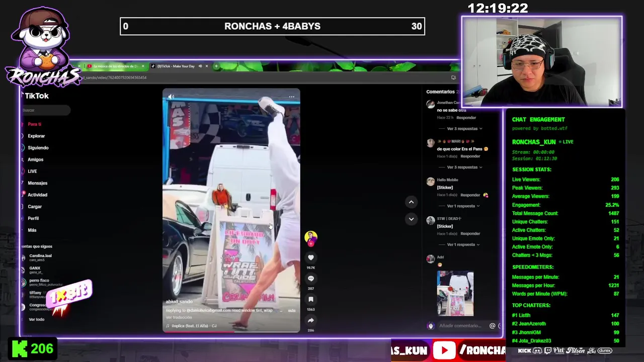
Task: Open a new browser tab with plus icon
Action: pos(216,66)
